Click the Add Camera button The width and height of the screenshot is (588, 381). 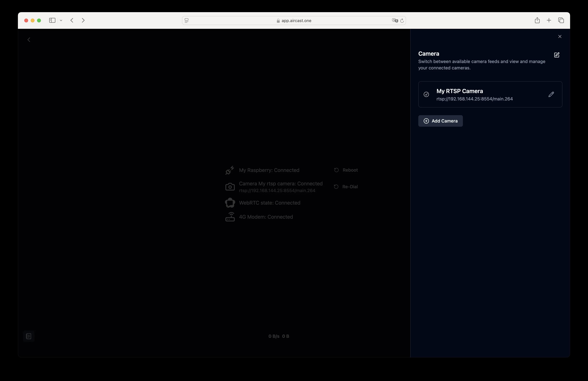click(x=441, y=121)
